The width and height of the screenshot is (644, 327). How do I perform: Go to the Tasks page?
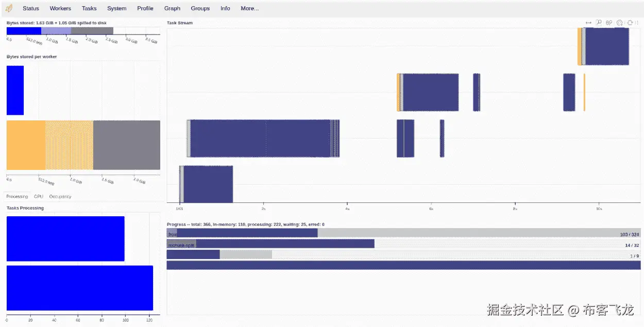point(89,8)
